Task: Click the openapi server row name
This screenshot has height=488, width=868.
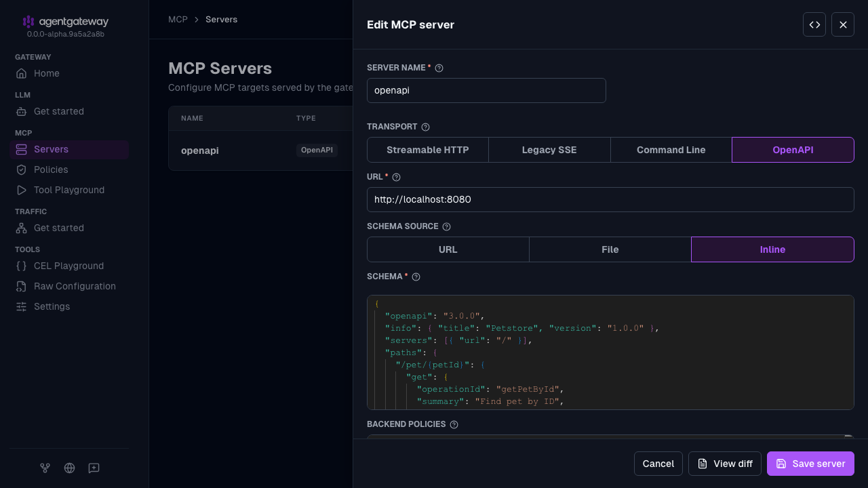Action: coord(200,150)
